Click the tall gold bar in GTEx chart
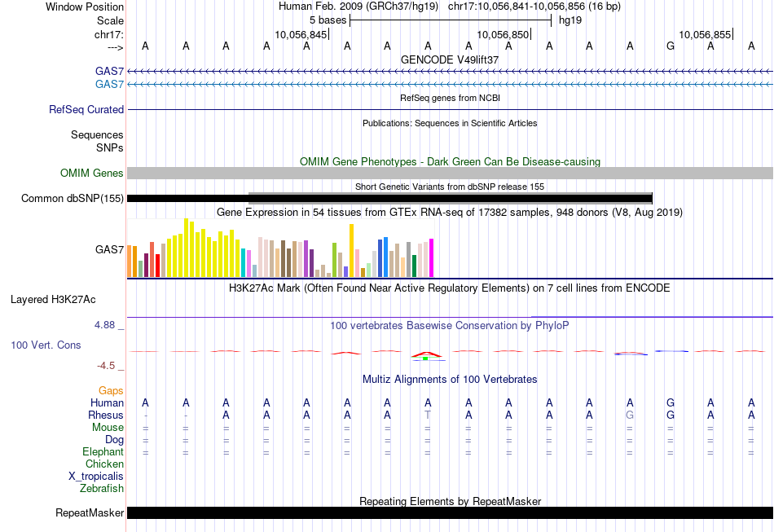 coord(351,251)
